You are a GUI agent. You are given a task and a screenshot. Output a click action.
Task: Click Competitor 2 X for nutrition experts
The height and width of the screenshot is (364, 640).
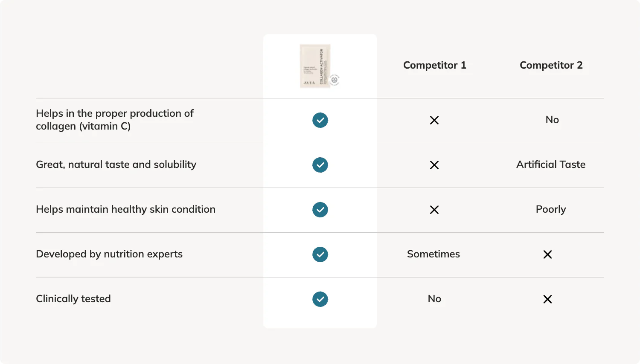(547, 254)
